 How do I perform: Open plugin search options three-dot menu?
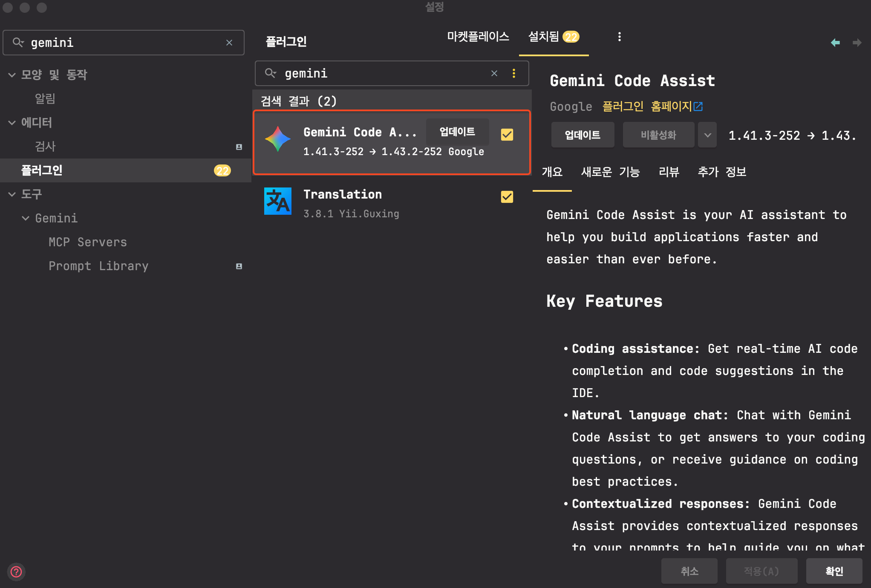coord(514,73)
